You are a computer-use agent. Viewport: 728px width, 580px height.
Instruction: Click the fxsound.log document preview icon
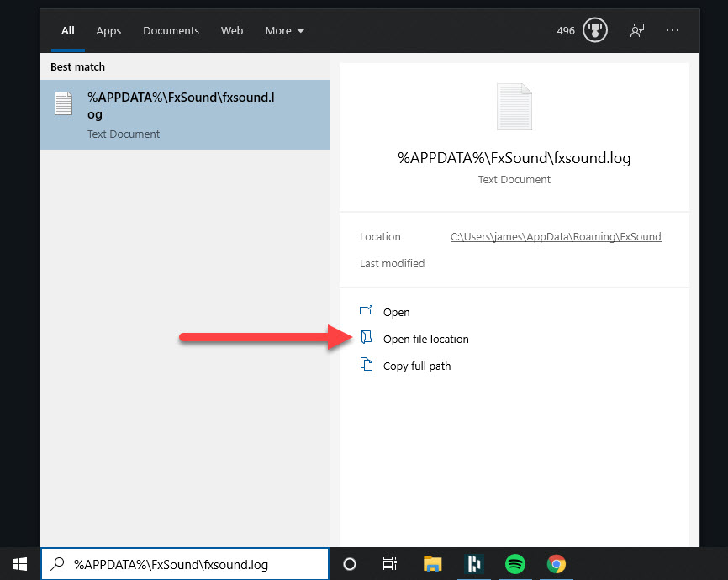pyautogui.click(x=514, y=106)
